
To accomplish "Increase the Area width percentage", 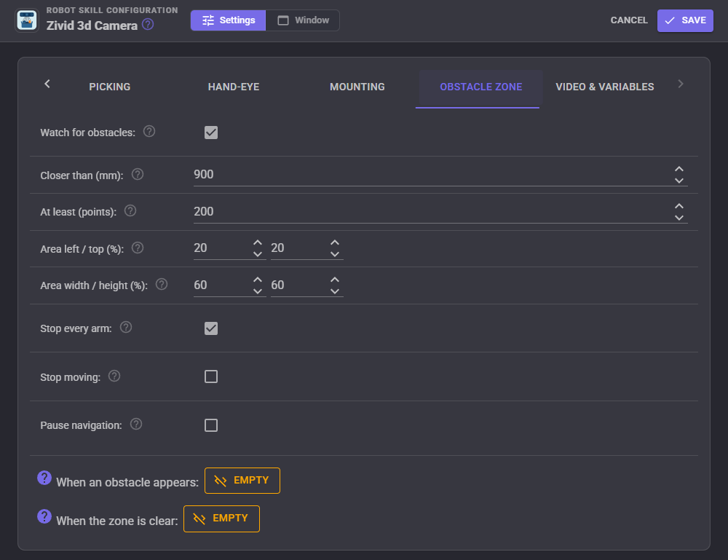I will [x=258, y=280].
